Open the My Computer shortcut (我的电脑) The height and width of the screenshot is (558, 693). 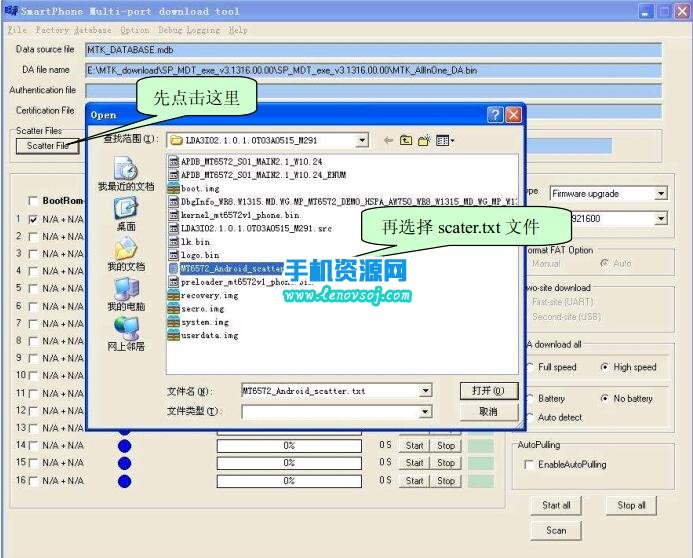[x=126, y=294]
